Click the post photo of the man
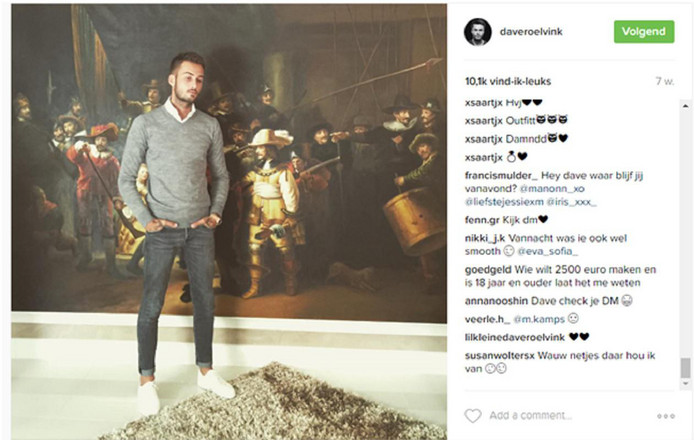 point(229,221)
